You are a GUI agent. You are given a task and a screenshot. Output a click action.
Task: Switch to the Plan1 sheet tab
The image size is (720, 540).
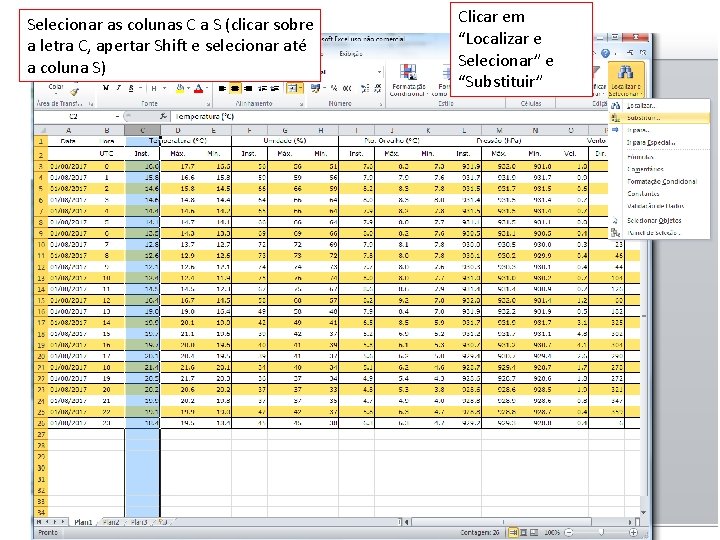click(84, 522)
